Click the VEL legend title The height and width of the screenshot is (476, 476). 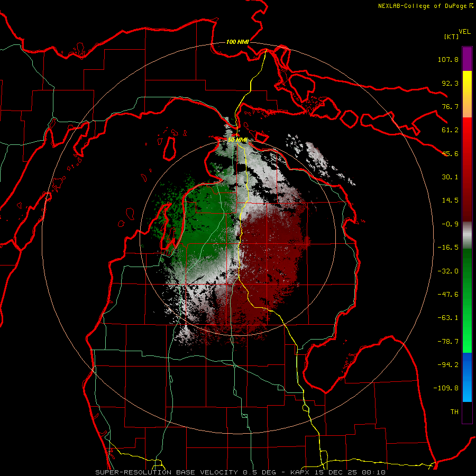pyautogui.click(x=464, y=32)
